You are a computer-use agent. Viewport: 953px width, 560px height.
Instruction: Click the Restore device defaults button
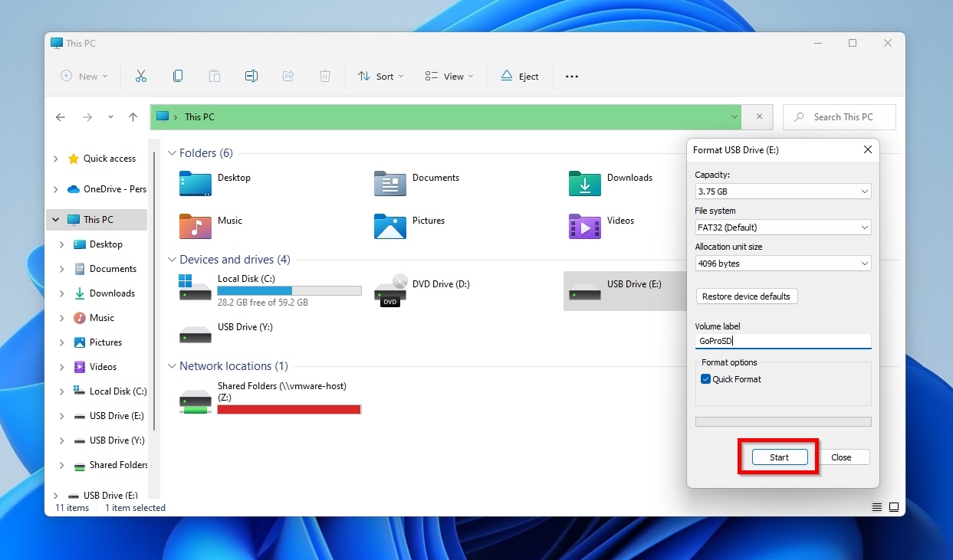[x=746, y=296]
